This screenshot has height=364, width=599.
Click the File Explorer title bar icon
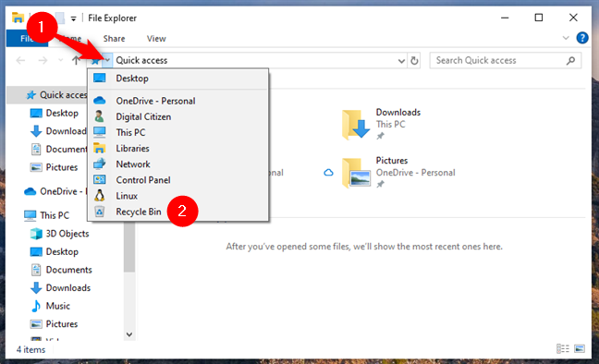18,18
